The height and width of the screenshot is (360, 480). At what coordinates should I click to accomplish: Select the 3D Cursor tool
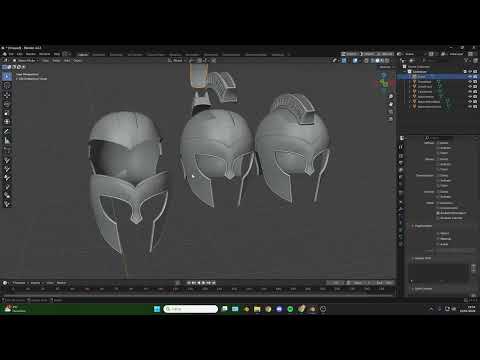click(7, 86)
